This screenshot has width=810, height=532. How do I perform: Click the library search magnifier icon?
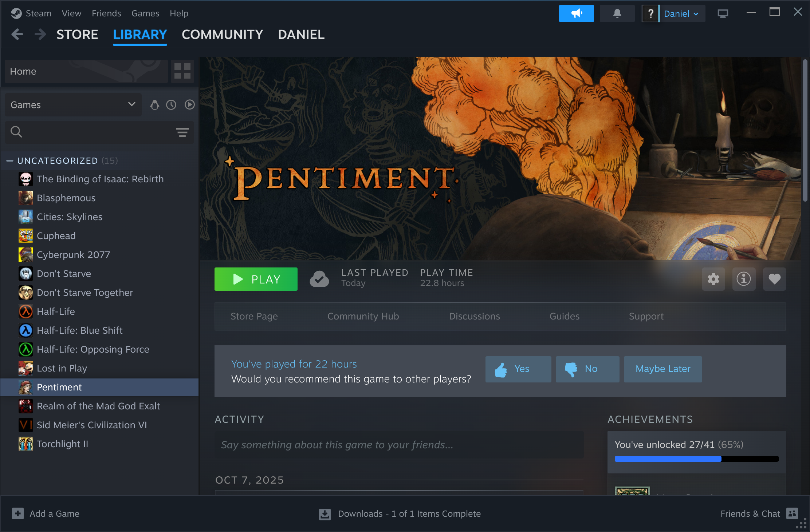click(x=16, y=132)
